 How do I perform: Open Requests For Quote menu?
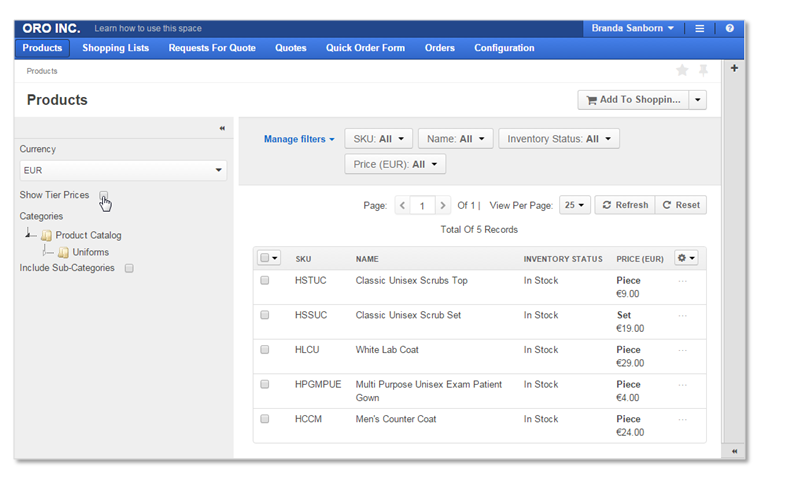tap(212, 48)
